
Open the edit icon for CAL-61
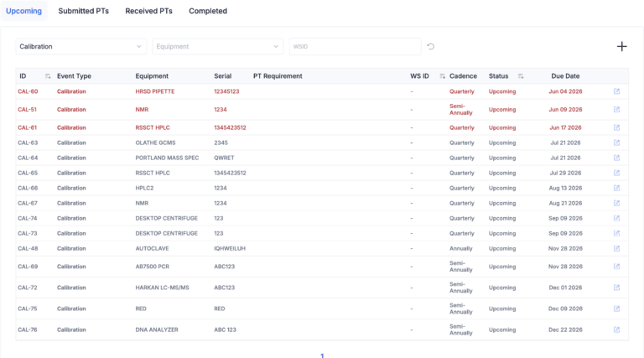coord(616,127)
